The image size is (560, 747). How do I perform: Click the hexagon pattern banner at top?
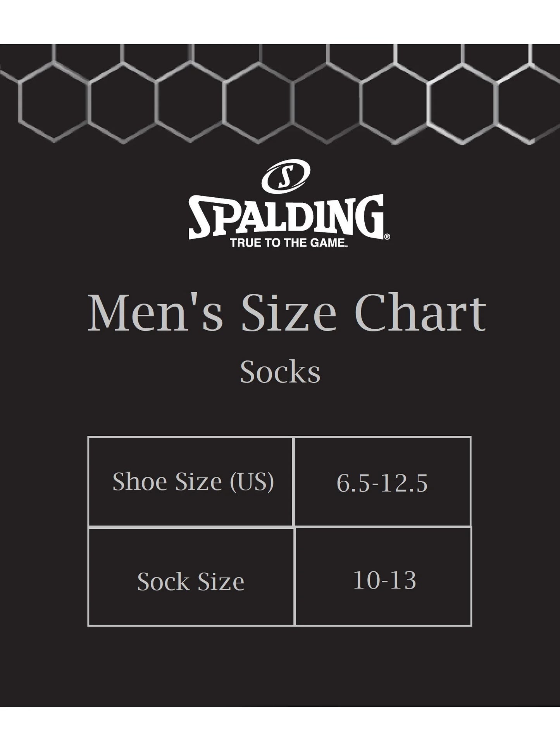280,94
